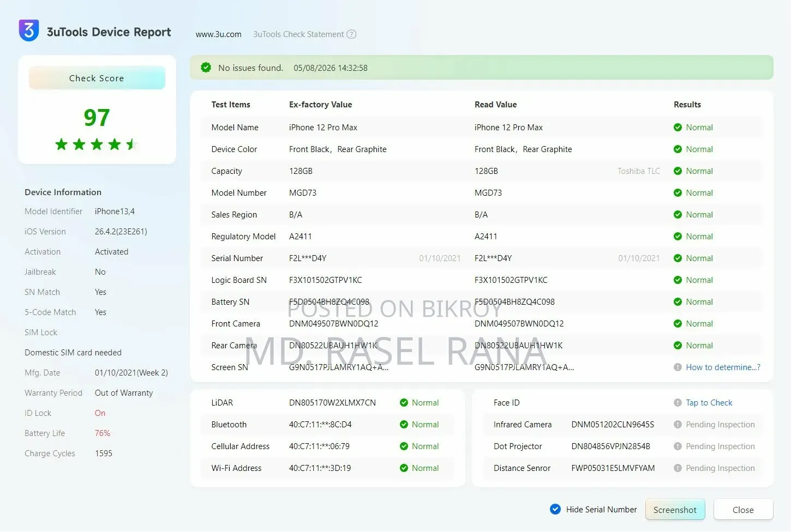Click the Normal check icon for Battery SN

678,302
